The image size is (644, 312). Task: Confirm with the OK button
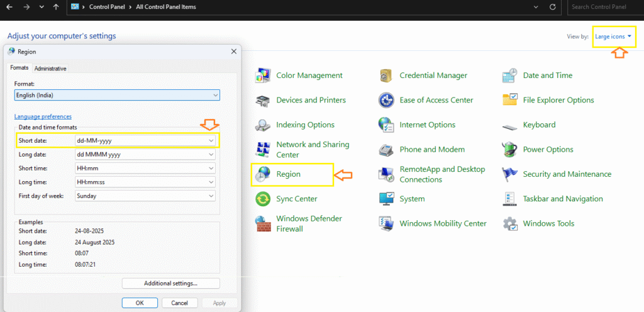point(140,303)
